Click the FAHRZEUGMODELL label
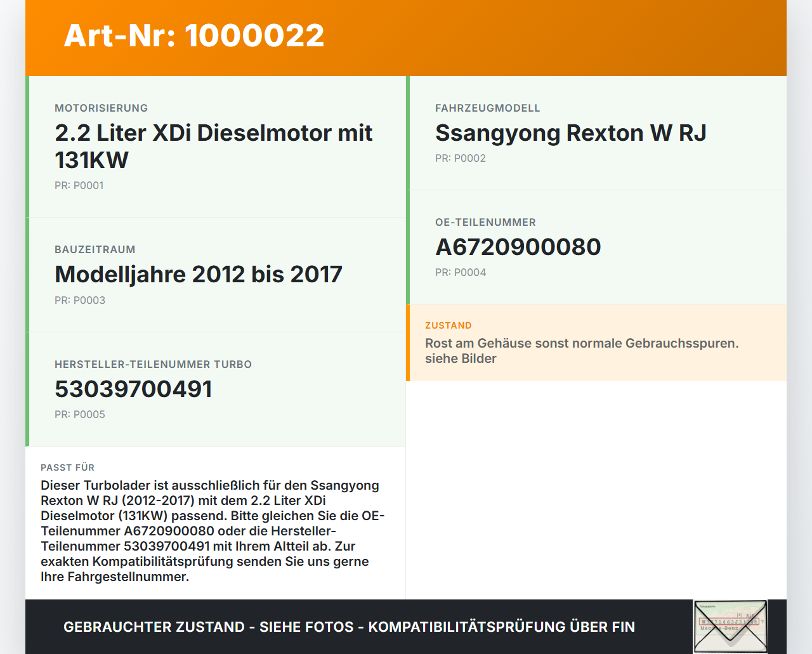This screenshot has width=812, height=654. point(488,108)
